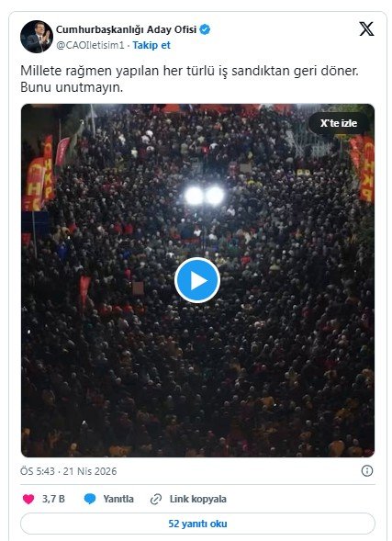Like the tweet with heart icon

[x=28, y=499]
